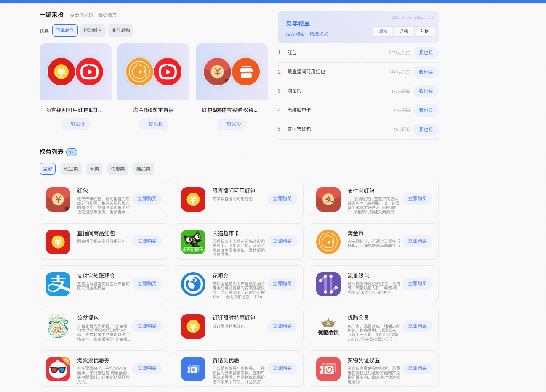Click the 直播间商品红包 card icon

(58, 242)
